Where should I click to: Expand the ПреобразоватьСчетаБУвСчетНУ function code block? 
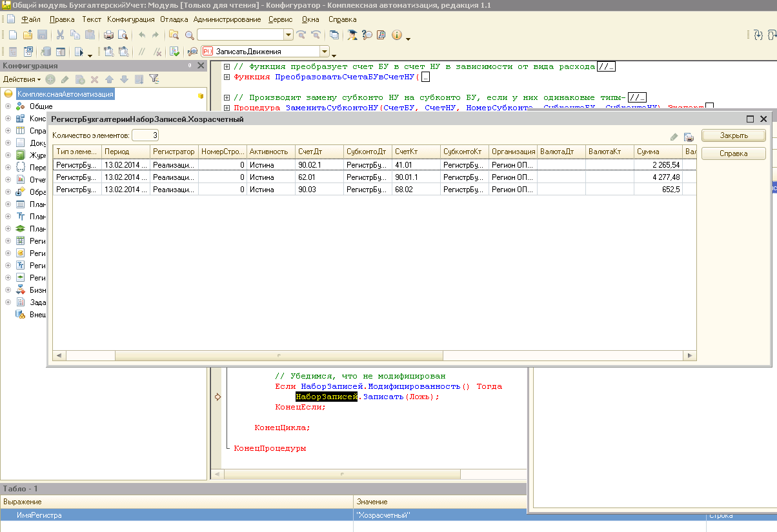coord(227,77)
